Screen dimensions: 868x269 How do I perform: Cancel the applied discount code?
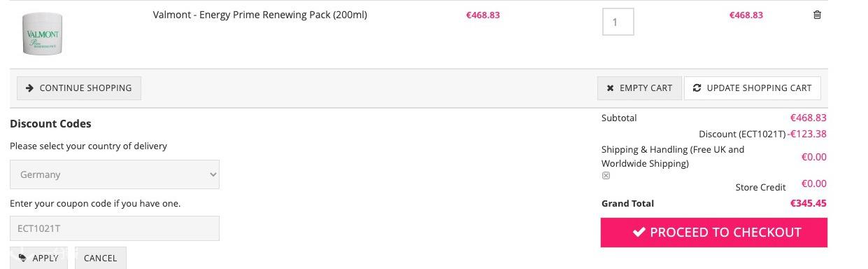(x=101, y=258)
